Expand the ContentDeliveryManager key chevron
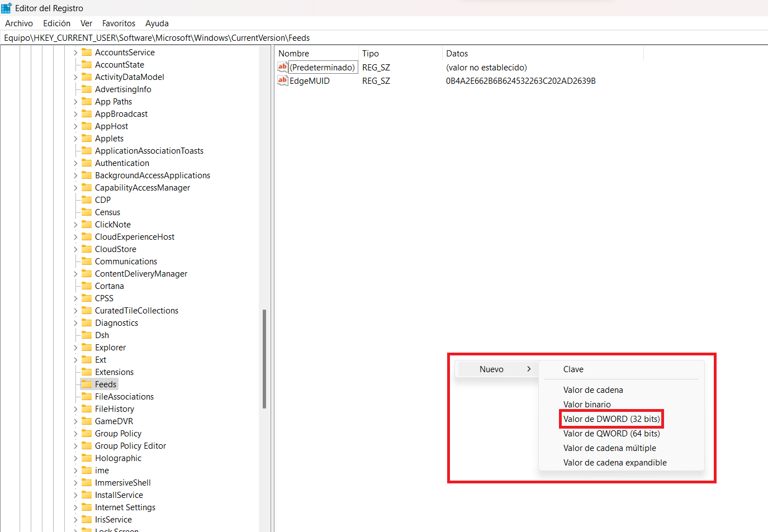This screenshot has width=768, height=532. coord(75,274)
